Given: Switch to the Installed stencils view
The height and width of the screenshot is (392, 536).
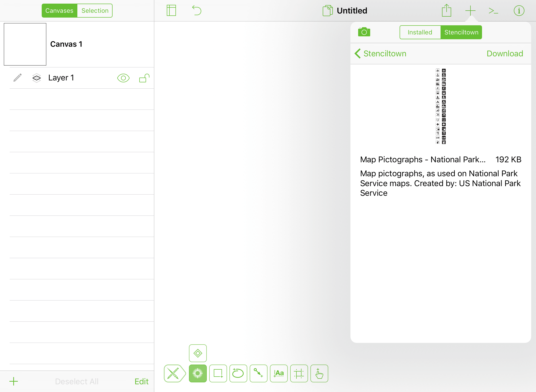Looking at the screenshot, I should (420, 32).
